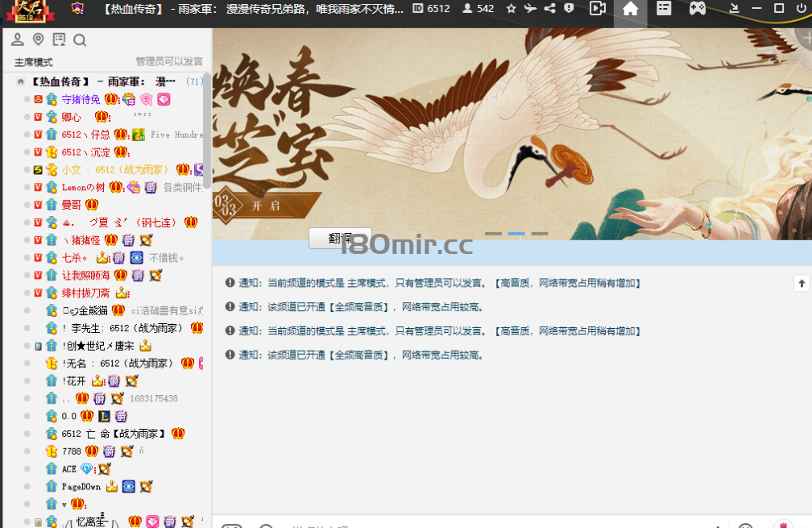Open the video play icon in title bar
Viewport: 812px width, 528px height.
598,9
